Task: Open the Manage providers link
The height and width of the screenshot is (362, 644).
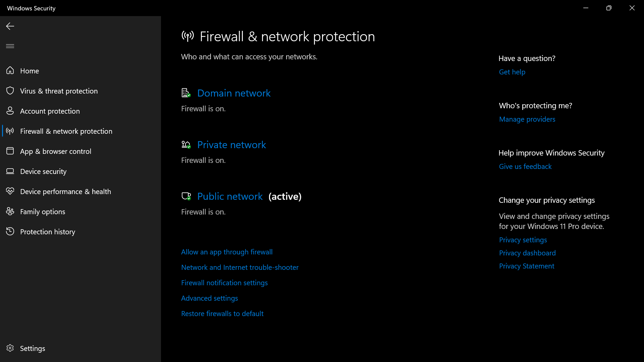Action: 527,119
